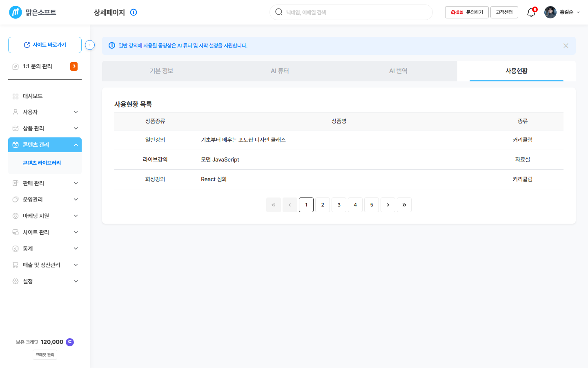
Task: Click the 1:1 문의 관리 pencil icon
Action: [x=16, y=67]
